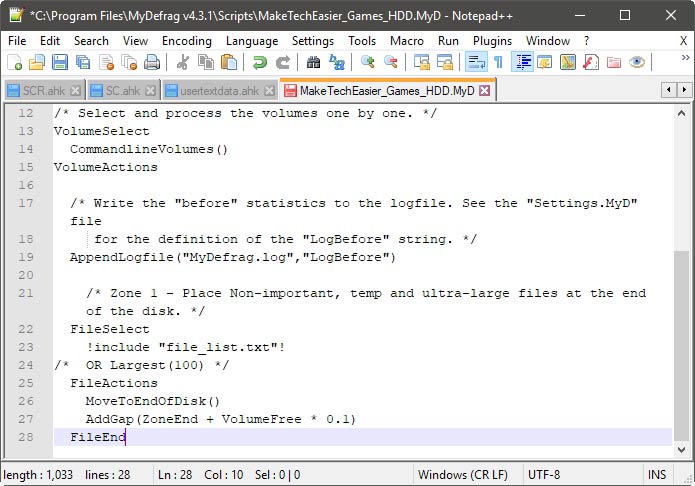Open the Language menu

[x=252, y=41]
